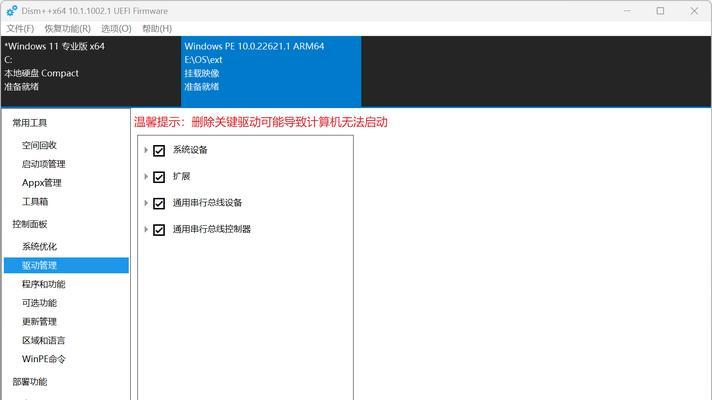Uncheck the 通用串行总线设备 checkbox
Image resolution: width=712 pixels, height=400 pixels.
[159, 203]
